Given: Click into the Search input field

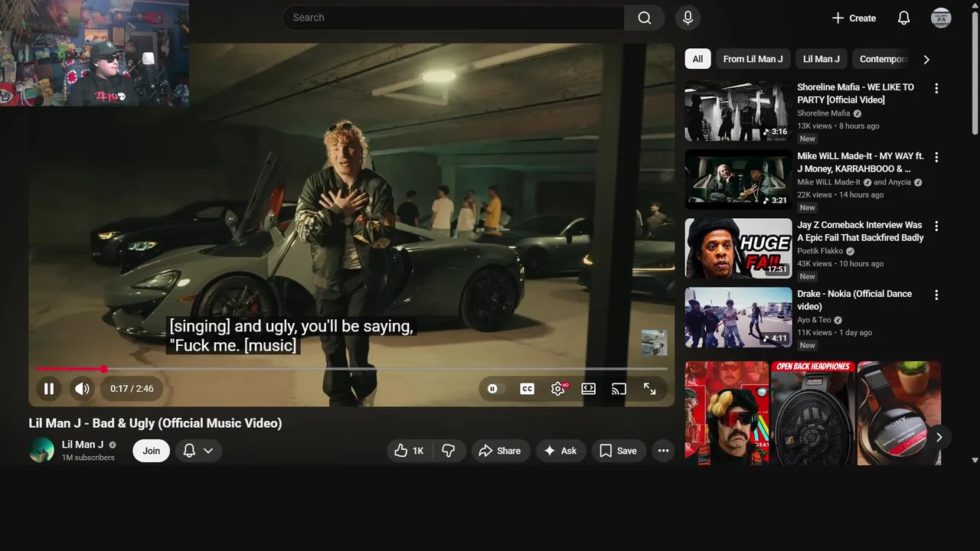Looking at the screenshot, I should [x=453, y=18].
